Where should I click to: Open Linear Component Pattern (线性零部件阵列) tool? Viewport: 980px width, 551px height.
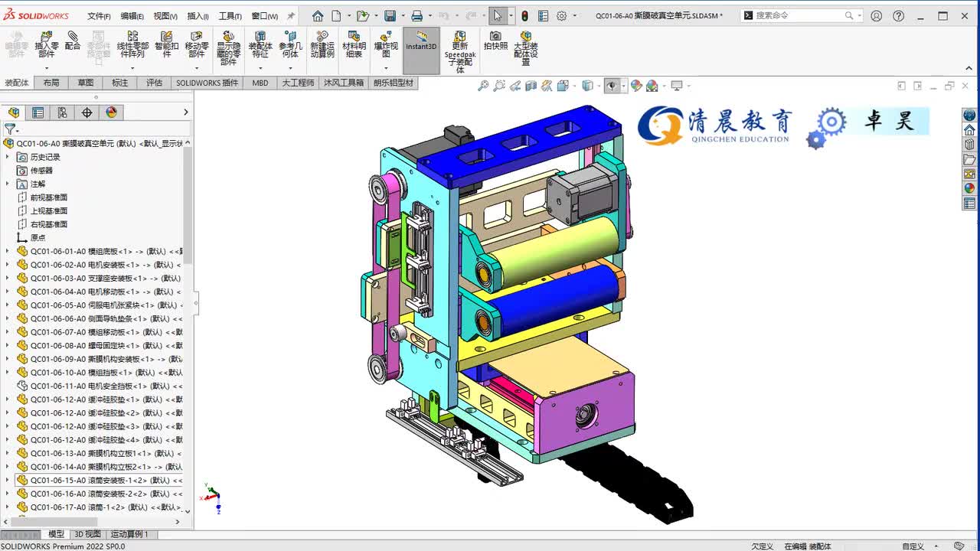(132, 44)
